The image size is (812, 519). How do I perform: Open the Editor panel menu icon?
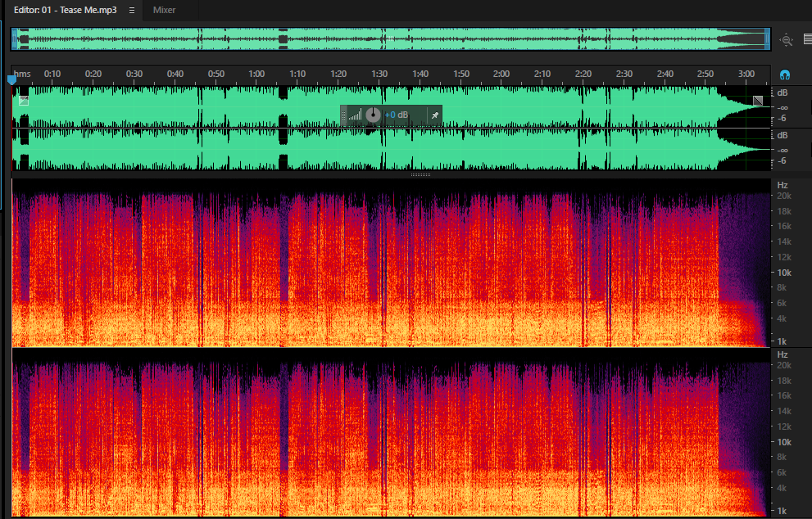point(132,10)
